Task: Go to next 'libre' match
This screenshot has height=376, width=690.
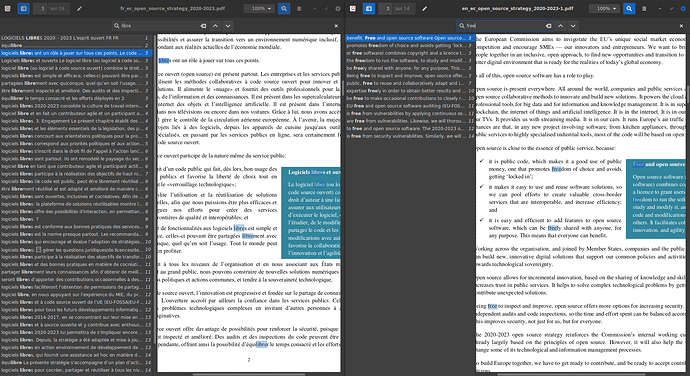Action: [228, 26]
